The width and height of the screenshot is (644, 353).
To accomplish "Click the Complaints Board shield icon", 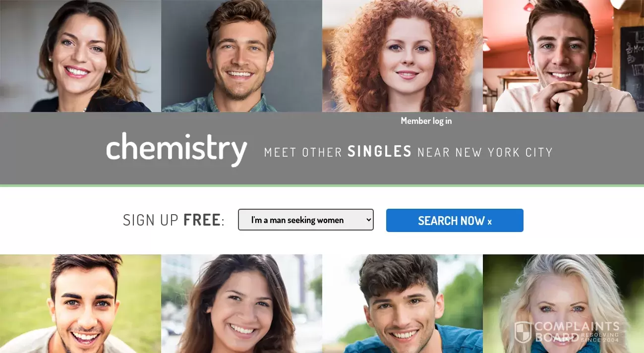I will pyautogui.click(x=523, y=332).
